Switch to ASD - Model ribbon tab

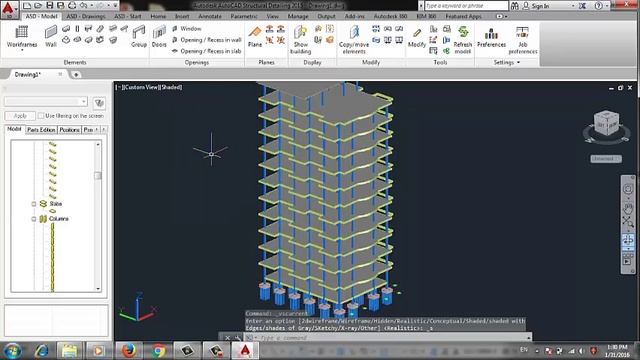(x=42, y=16)
